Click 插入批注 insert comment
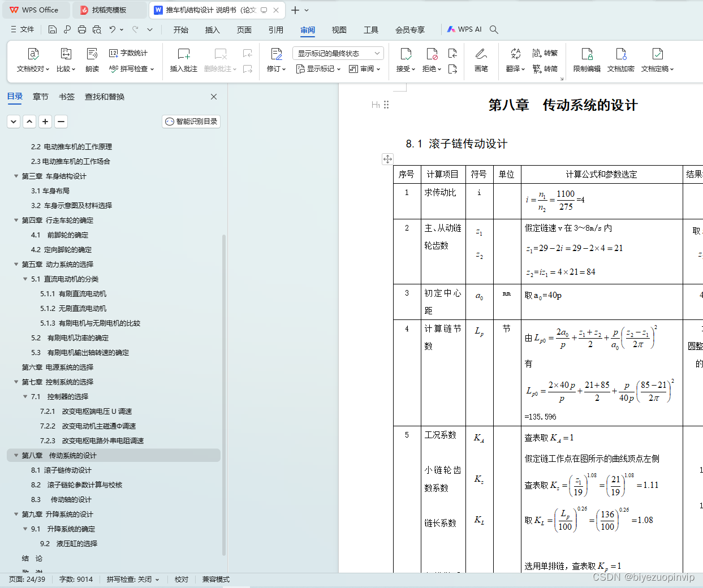The image size is (703, 588). tap(184, 60)
